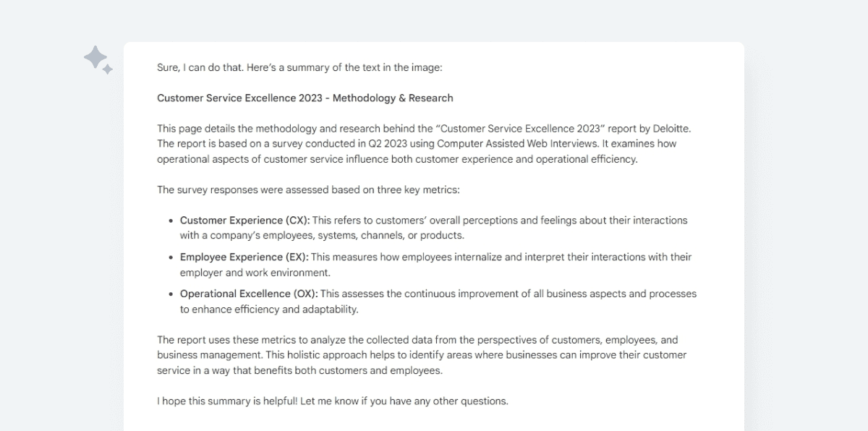Click the bullet before Employee Experience

click(171, 257)
